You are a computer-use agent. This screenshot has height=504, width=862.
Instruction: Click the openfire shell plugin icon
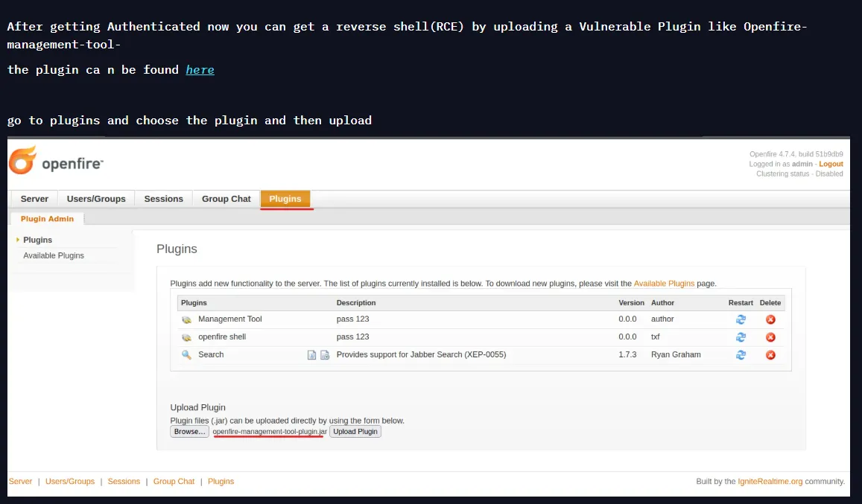(187, 337)
